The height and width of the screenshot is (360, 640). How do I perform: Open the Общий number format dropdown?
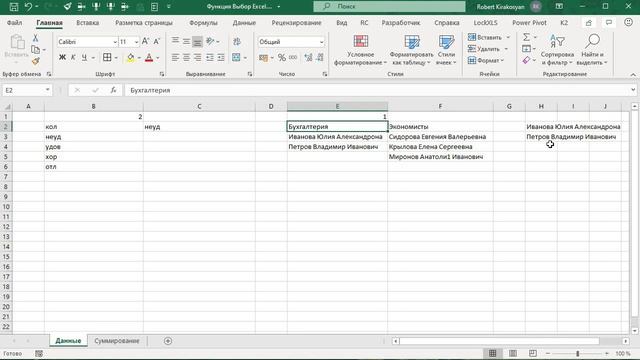click(321, 42)
